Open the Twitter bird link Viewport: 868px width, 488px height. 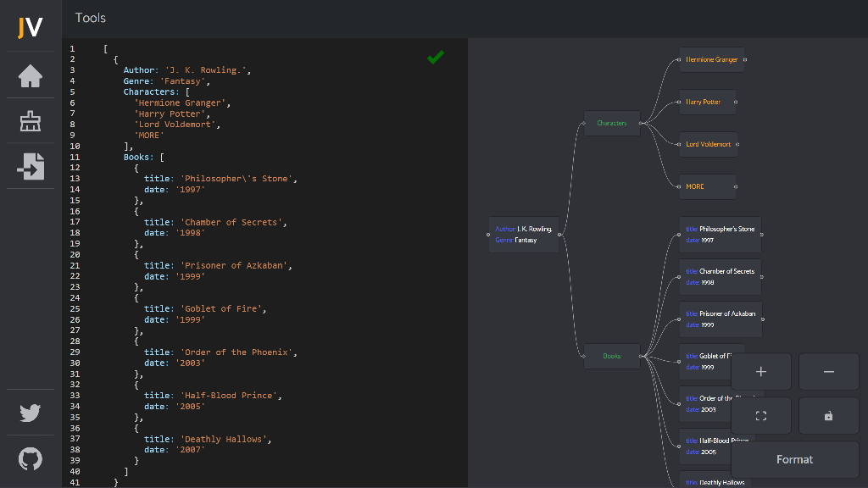pyautogui.click(x=31, y=413)
